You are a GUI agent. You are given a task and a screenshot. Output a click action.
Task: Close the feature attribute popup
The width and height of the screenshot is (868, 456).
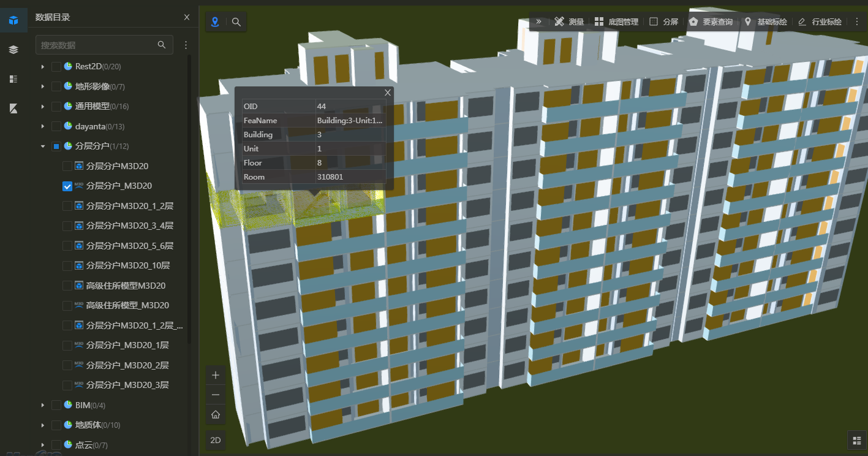tap(387, 93)
